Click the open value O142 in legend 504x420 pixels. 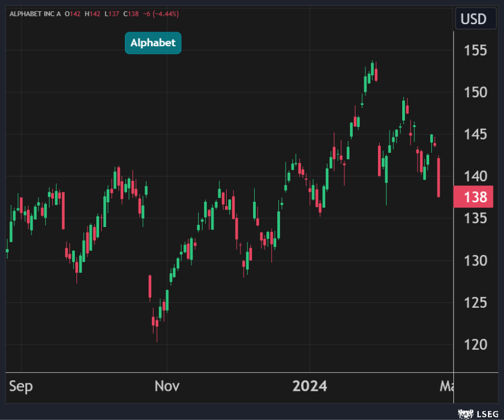tap(73, 13)
